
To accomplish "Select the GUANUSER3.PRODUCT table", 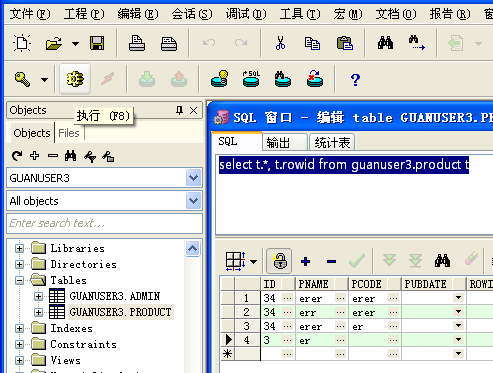I will 120,312.
